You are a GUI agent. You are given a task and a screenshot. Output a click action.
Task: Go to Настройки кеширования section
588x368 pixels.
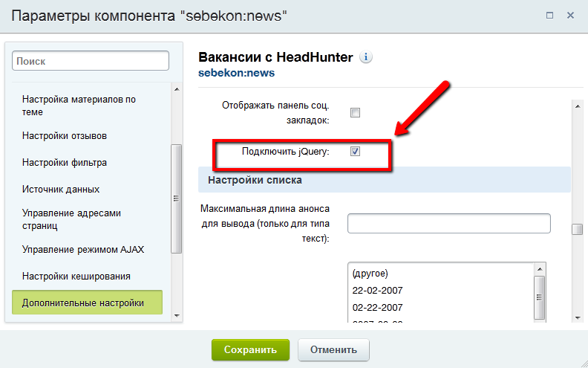[76, 276]
